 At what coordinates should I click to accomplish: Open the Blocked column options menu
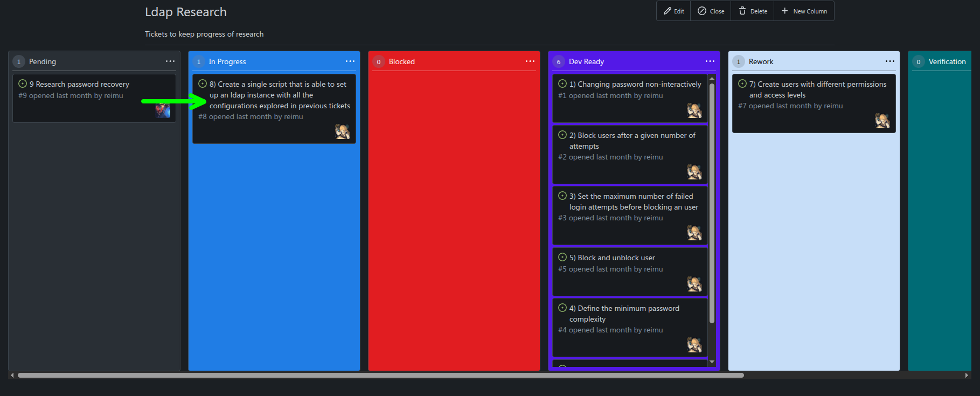point(530,61)
